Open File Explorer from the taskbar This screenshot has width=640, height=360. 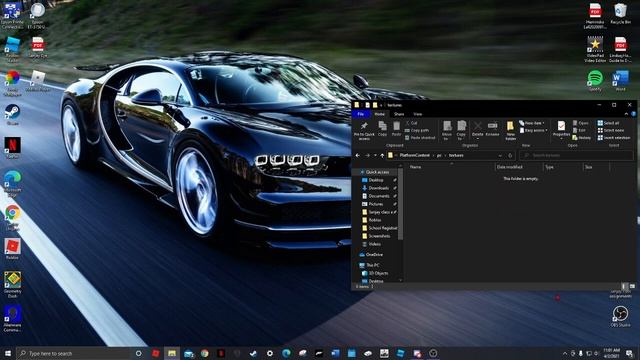tap(172, 353)
